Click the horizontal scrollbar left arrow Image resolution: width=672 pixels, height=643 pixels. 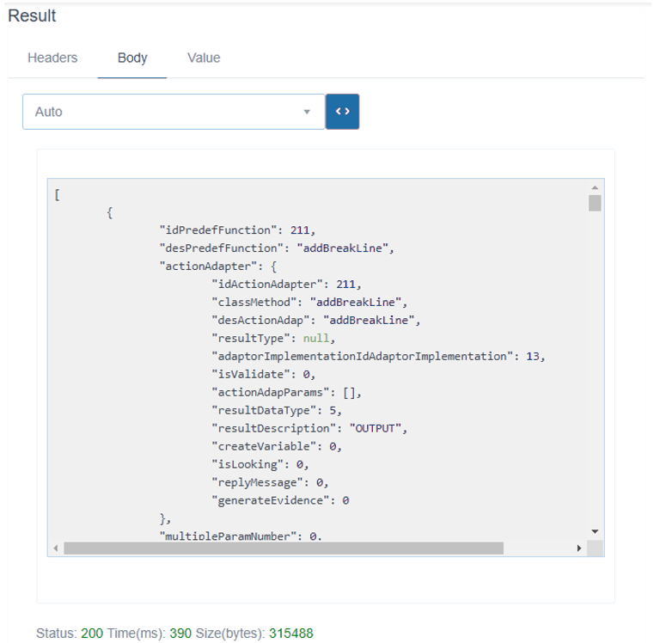coord(56,548)
